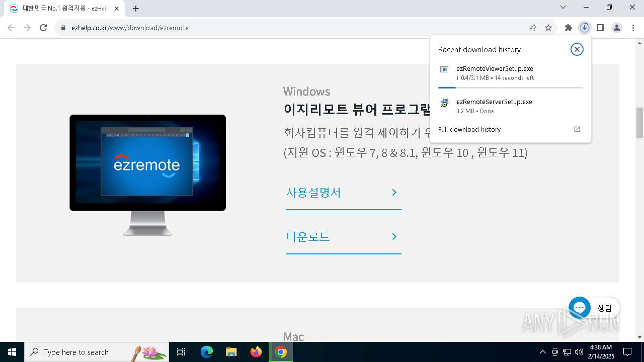Click the arrow next to 사용설명서
Image resolution: width=644 pixels, height=362 pixels.
(394, 193)
